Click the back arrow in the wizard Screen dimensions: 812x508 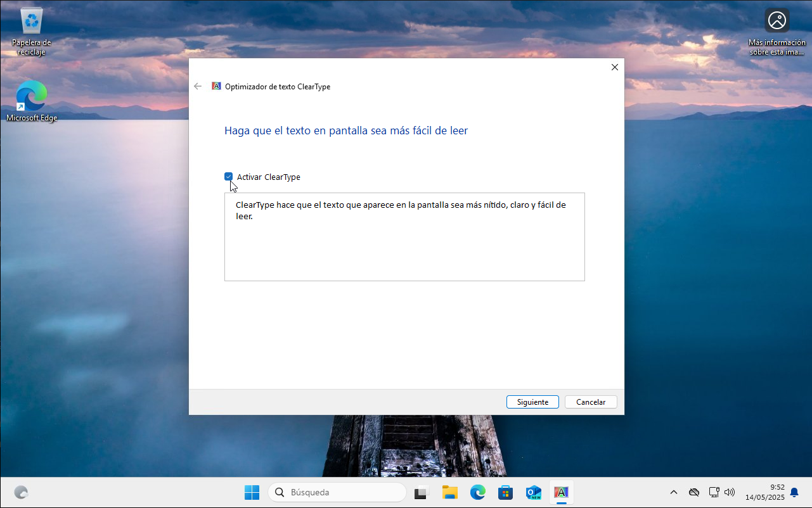(x=198, y=86)
